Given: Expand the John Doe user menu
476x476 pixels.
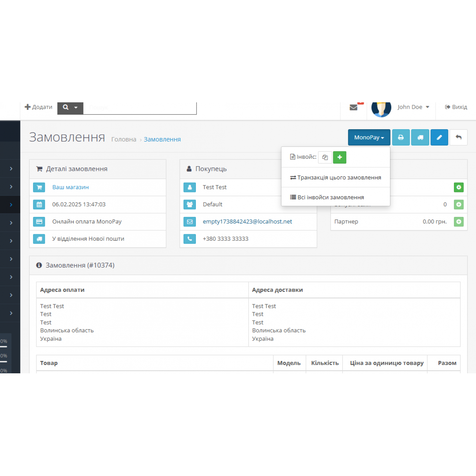Looking at the screenshot, I should [x=413, y=107].
